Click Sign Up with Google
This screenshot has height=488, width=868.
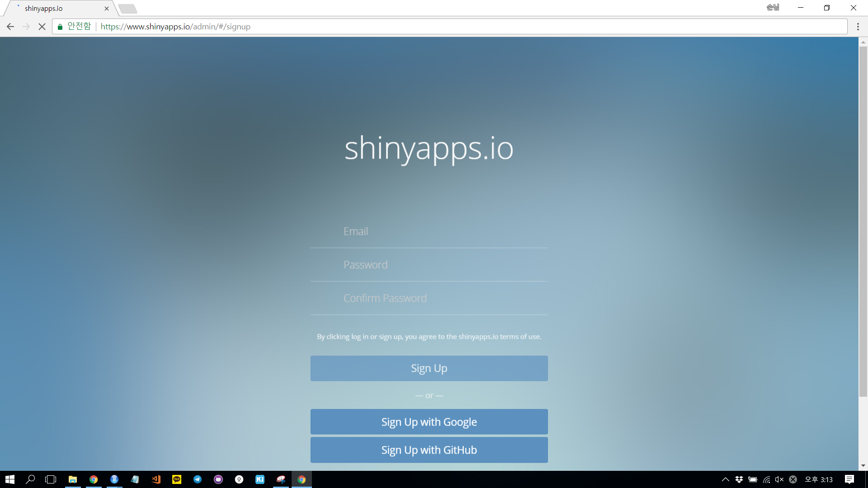[429, 422]
